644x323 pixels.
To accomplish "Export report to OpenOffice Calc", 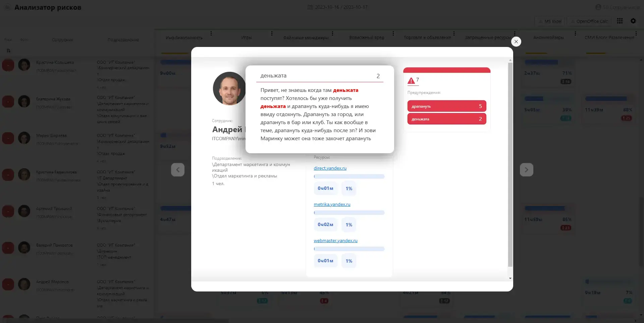I will coord(589,21).
